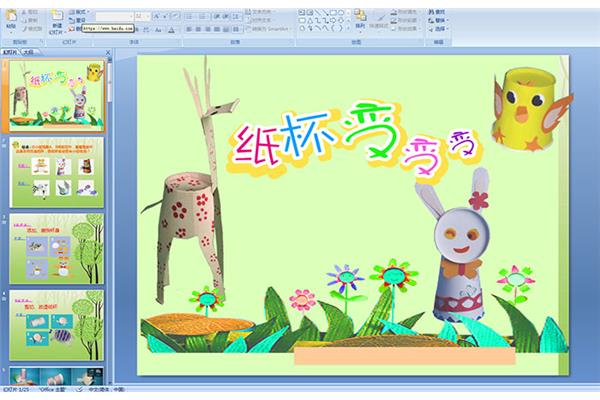Viewport: 600px width, 400px height.
Task: Pick the rounded rectangle shape in gallery
Action: click(x=302, y=20)
